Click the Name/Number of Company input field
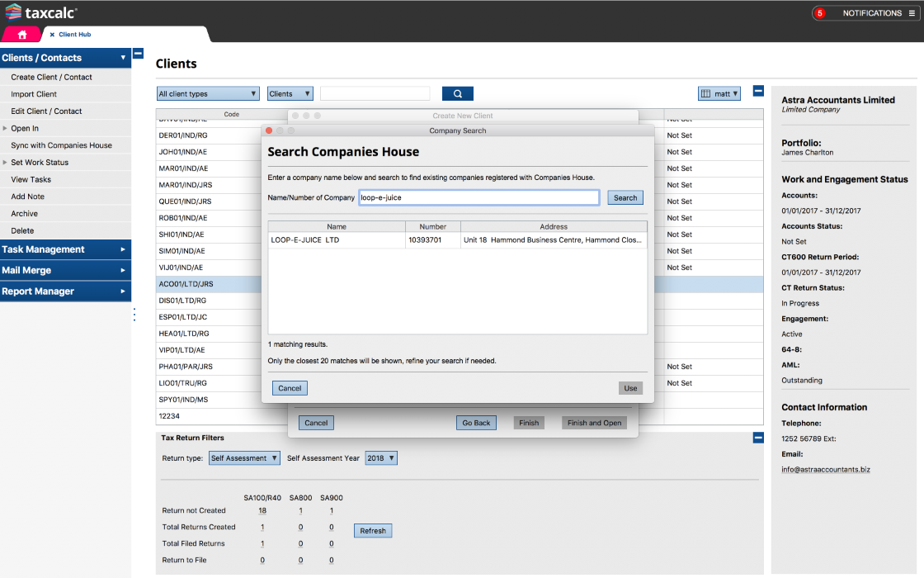This screenshot has width=924, height=578. (x=478, y=198)
